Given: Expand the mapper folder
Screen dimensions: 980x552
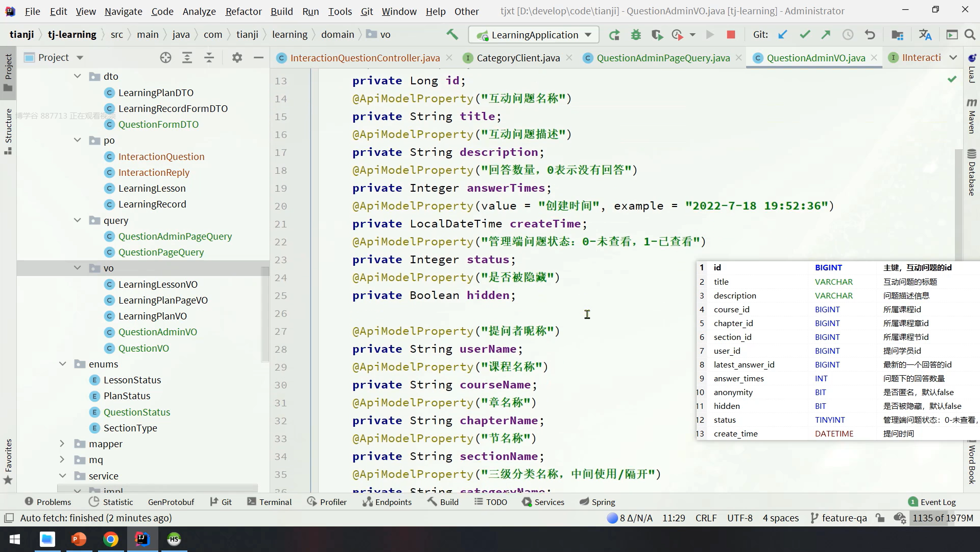Looking at the screenshot, I should (62, 444).
